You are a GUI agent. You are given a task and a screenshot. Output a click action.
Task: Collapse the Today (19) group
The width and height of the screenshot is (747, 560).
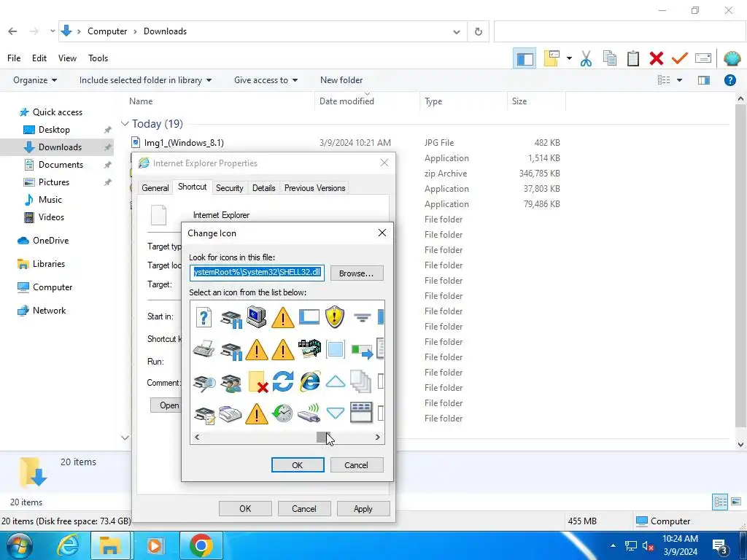(125, 124)
